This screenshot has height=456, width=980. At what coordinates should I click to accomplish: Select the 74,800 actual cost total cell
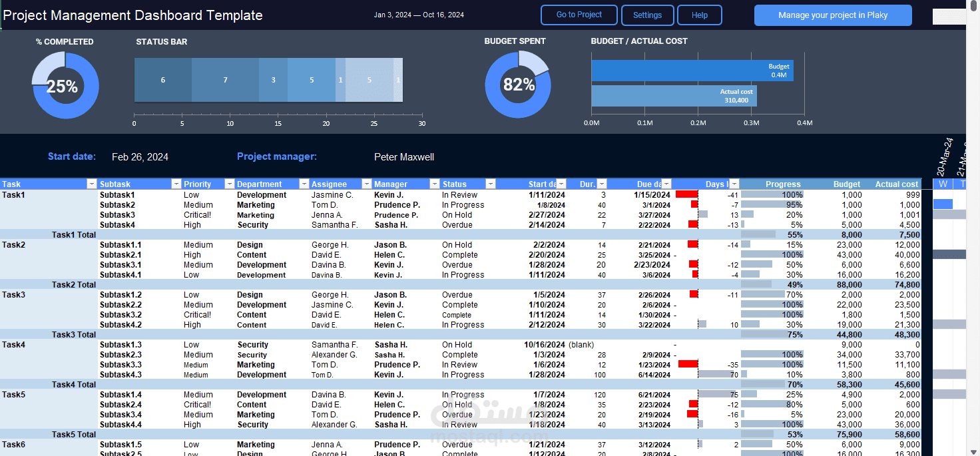tap(906, 285)
